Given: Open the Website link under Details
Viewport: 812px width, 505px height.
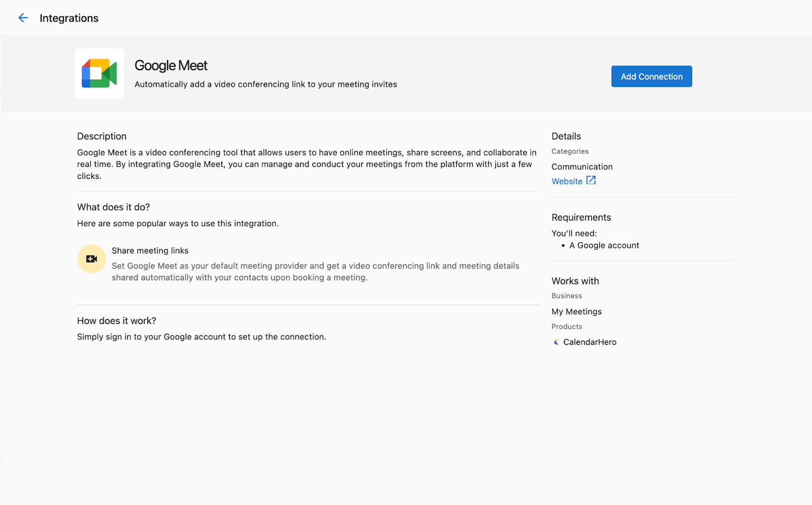Looking at the screenshot, I should (x=567, y=182).
